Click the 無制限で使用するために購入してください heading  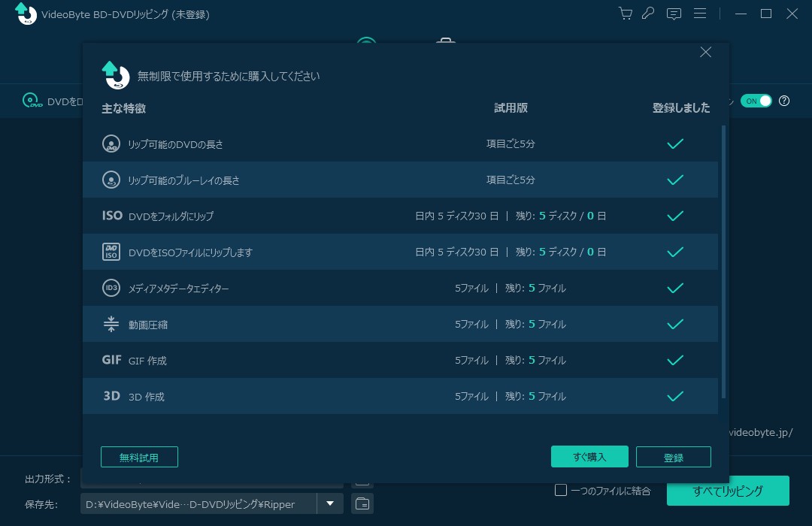[x=229, y=76]
